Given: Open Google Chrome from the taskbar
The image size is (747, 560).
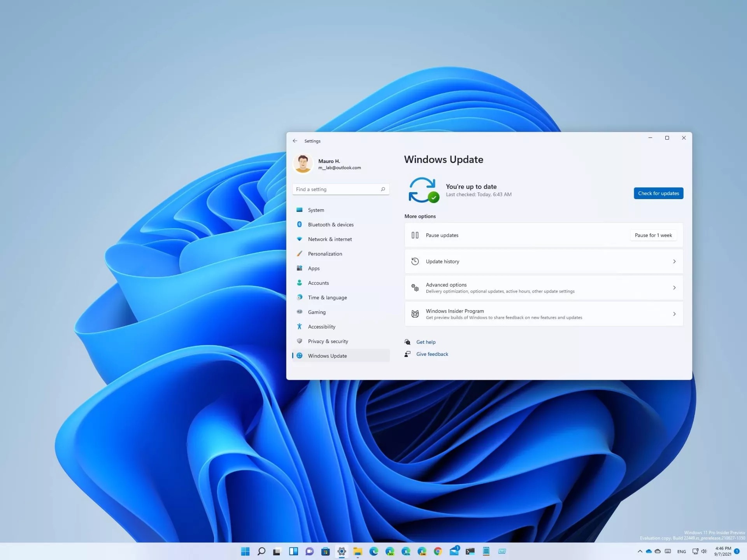Looking at the screenshot, I should point(438,551).
